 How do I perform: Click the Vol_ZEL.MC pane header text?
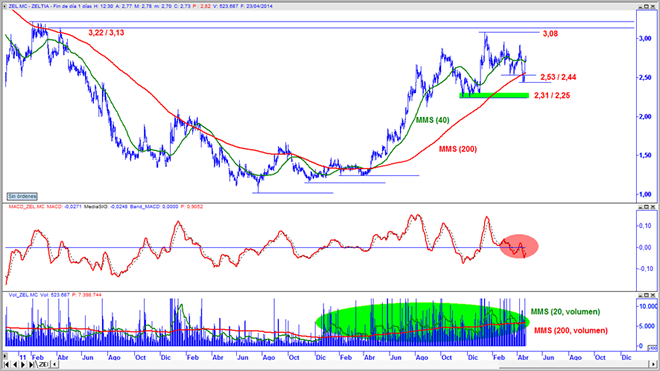pyautogui.click(x=23, y=295)
